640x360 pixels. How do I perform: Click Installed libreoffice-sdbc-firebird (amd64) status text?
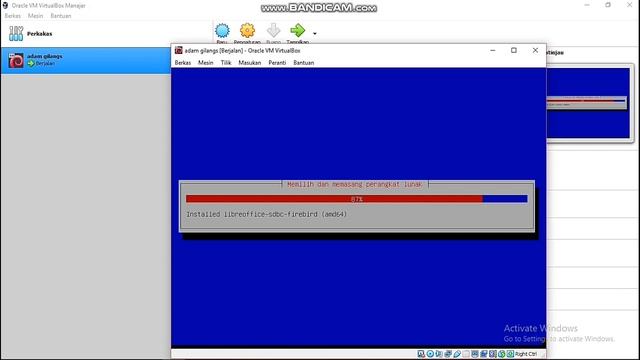click(267, 214)
